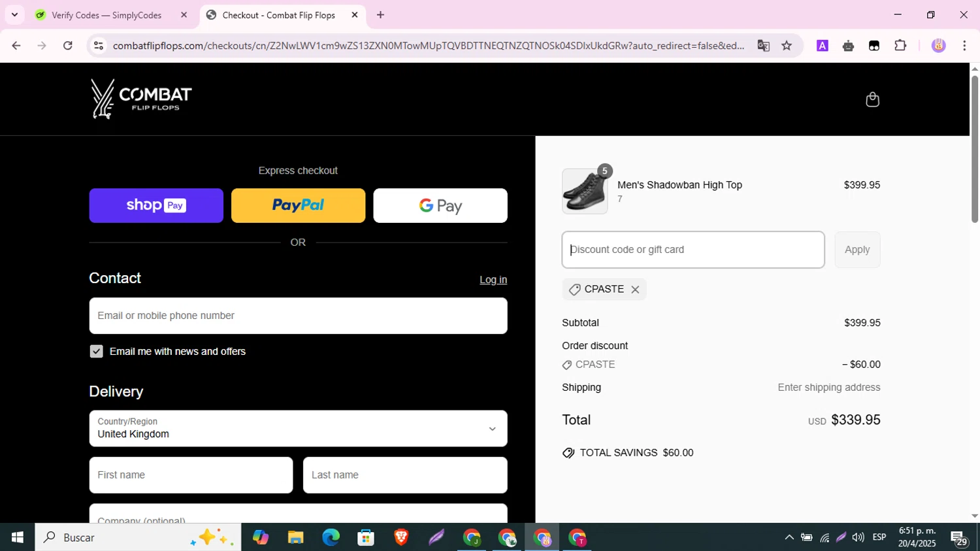This screenshot has width=980, height=551.
Task: Open the notification center with badge 29
Action: (x=959, y=538)
